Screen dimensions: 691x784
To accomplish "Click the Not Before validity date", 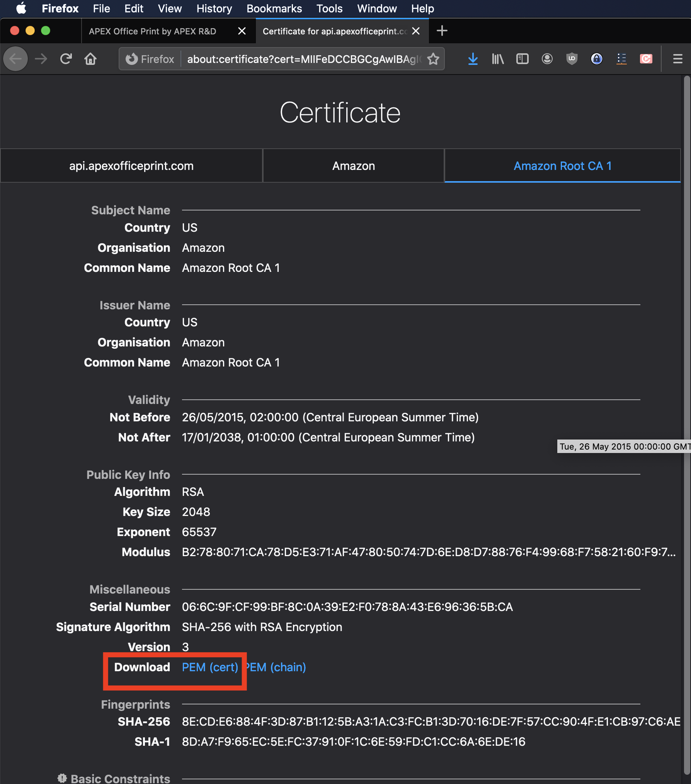I will pos(330,417).
